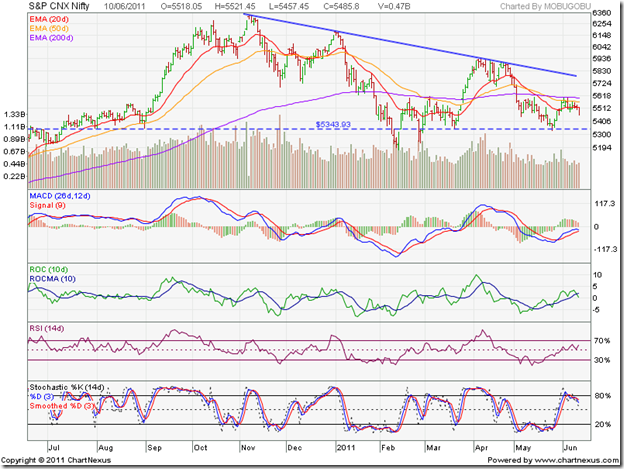This screenshot has height=469, width=624.
Task: Click the 20% stochastic axis label
Action: [603, 424]
